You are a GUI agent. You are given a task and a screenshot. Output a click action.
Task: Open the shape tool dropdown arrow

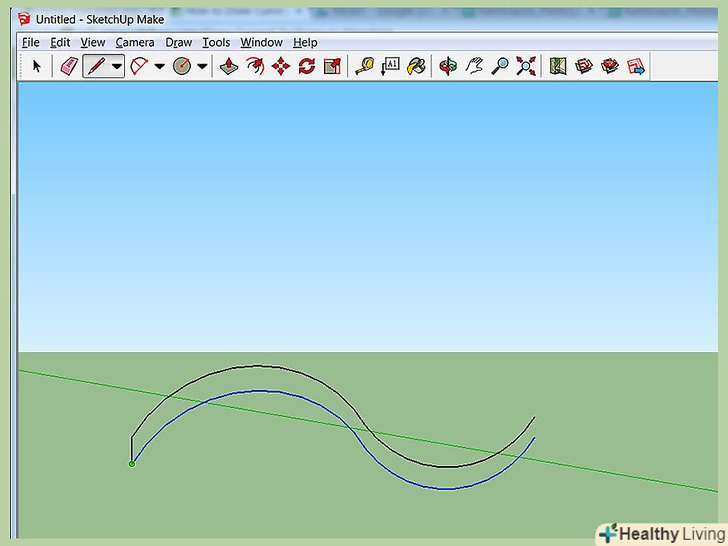202,66
